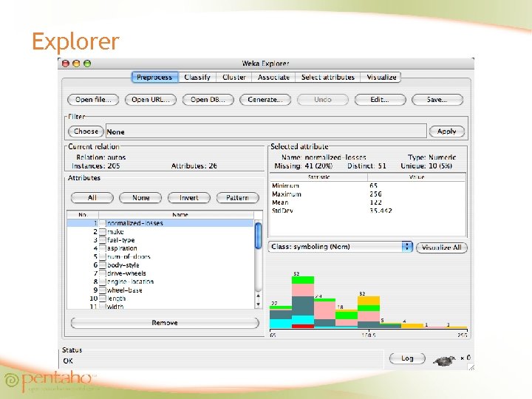Switch to the Classify tab
The width and height of the screenshot is (532, 399).
click(197, 78)
